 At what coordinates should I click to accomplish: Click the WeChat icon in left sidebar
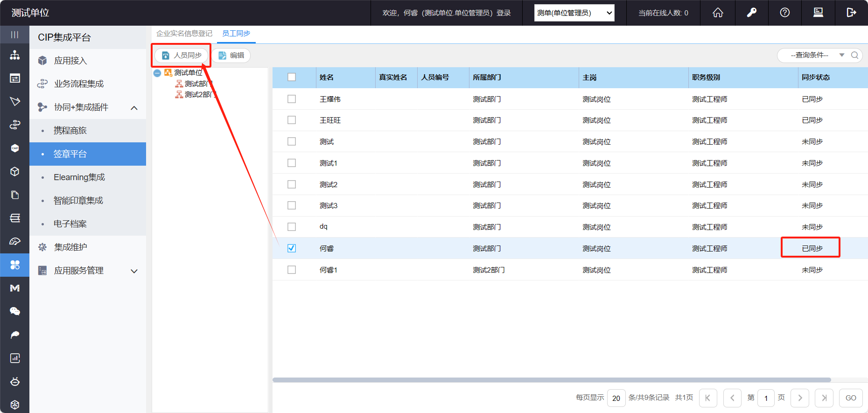tap(15, 311)
